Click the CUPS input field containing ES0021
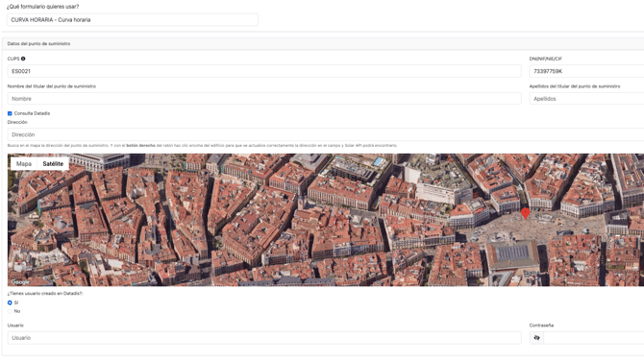 point(264,71)
